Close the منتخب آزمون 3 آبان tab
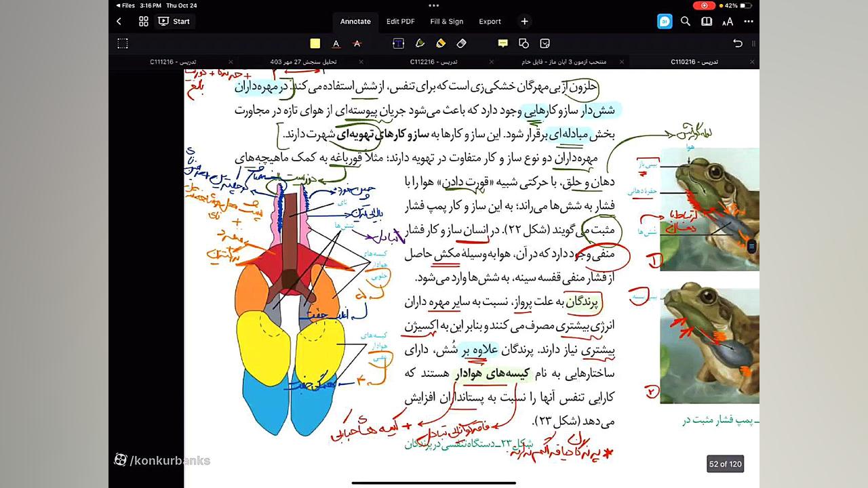 (622, 62)
